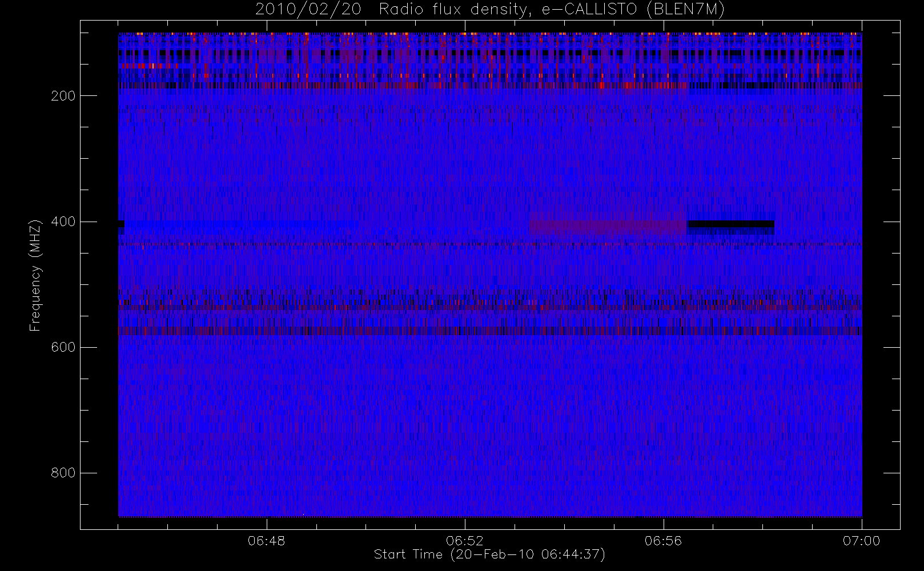Click the 800 frequency tick label
Image resolution: width=924 pixels, height=571 pixels.
(x=63, y=473)
